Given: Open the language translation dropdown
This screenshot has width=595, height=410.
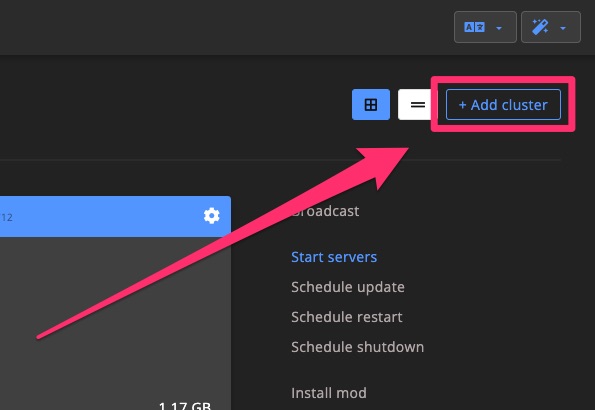Looking at the screenshot, I should (x=485, y=27).
